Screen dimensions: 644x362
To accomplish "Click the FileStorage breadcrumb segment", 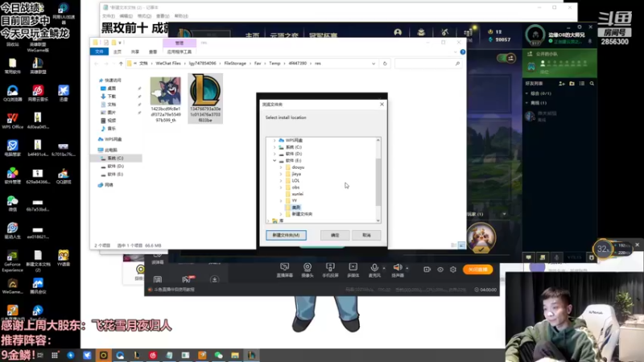I will click(x=235, y=64).
